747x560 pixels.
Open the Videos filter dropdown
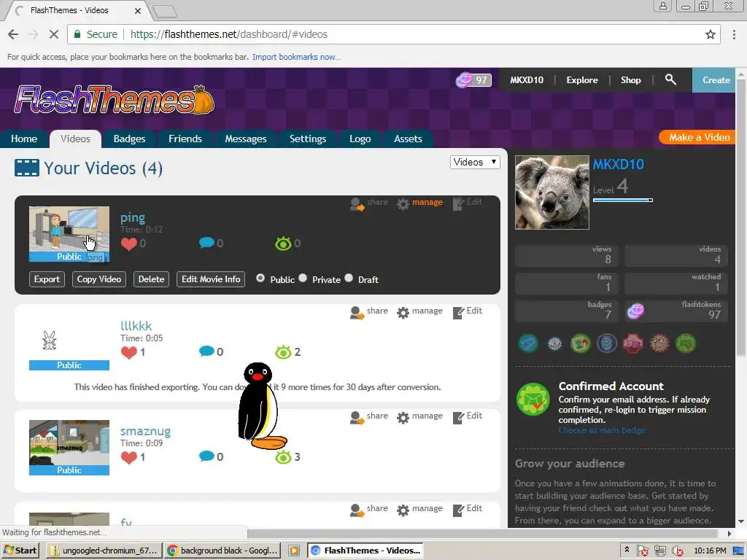click(x=474, y=162)
